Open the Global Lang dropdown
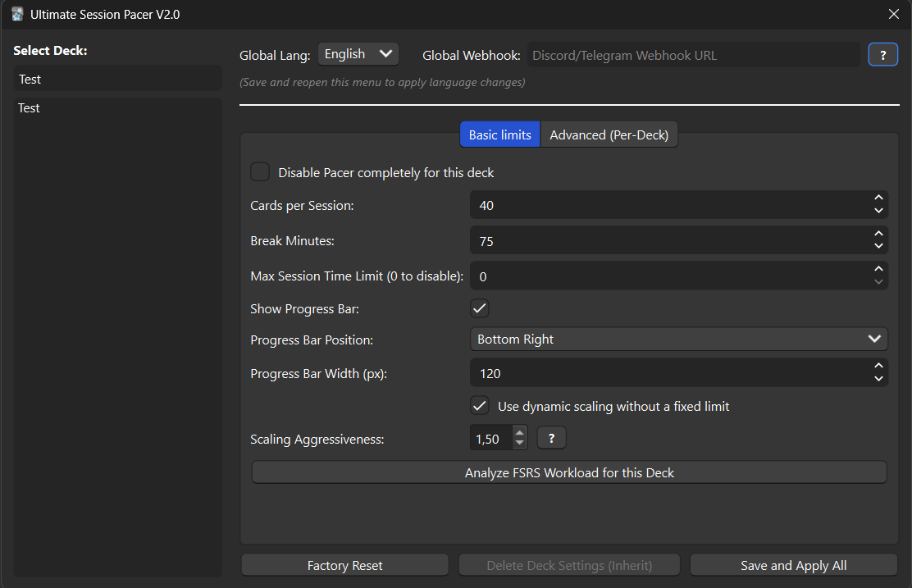The height and width of the screenshot is (588, 912). point(358,53)
